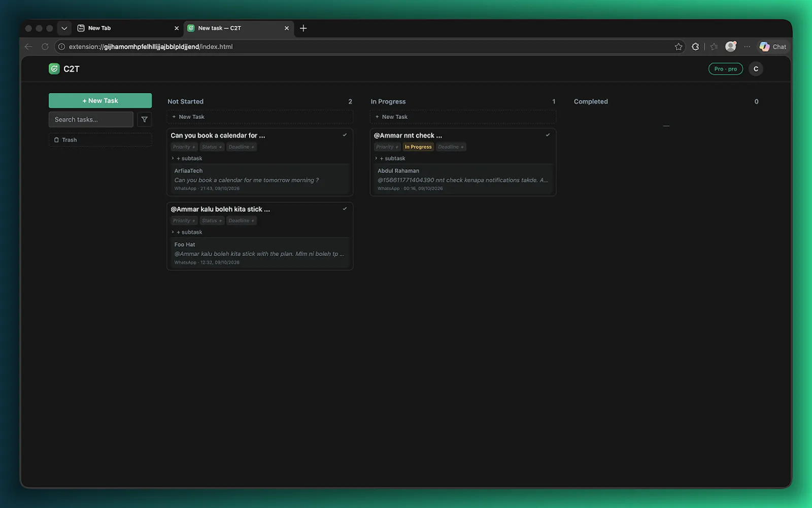Screen dimensions: 812x508
Task: Expand subtasks of '@Ammar nnt check'
Action: coord(376,158)
